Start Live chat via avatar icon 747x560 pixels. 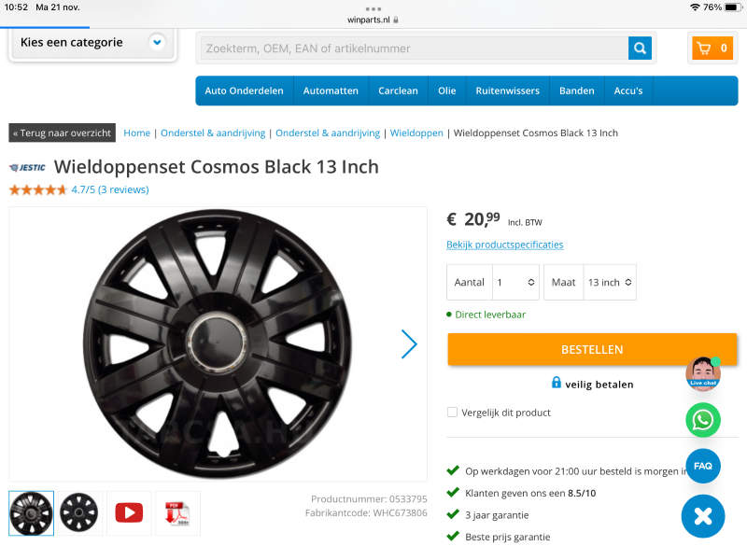703,372
